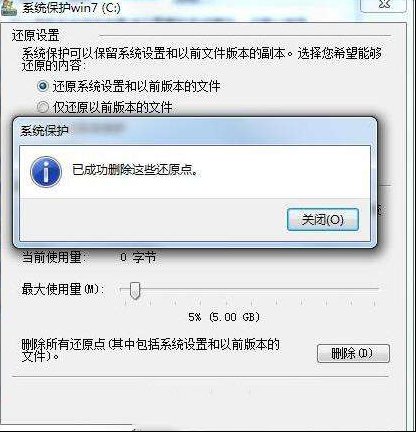
Task: Select 还原系统设置和以前版本的文件 radio option
Action: pos(42,86)
